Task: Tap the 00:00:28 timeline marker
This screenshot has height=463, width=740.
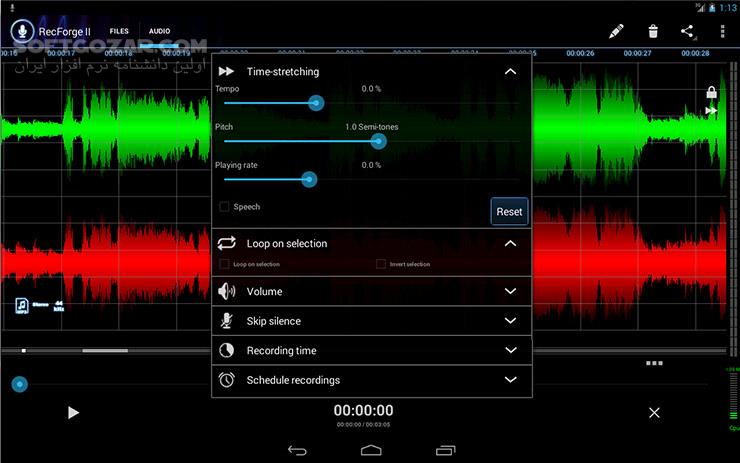Action: (x=695, y=53)
